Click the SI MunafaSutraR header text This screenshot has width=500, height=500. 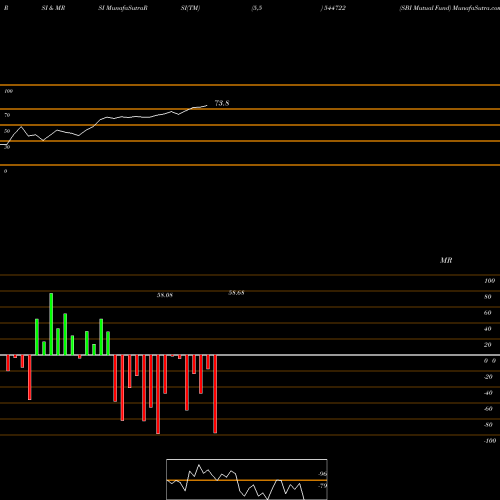point(123,8)
